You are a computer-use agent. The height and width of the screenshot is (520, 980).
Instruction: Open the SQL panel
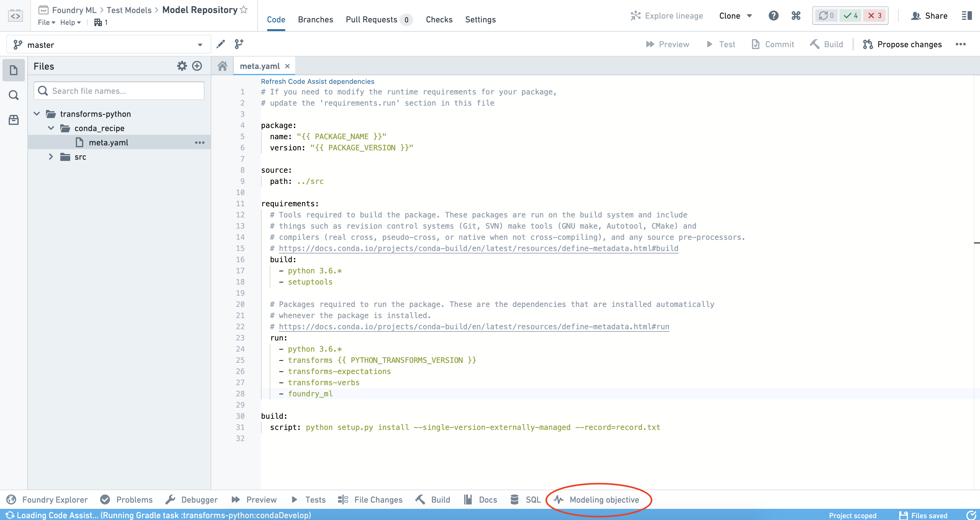[525, 499]
